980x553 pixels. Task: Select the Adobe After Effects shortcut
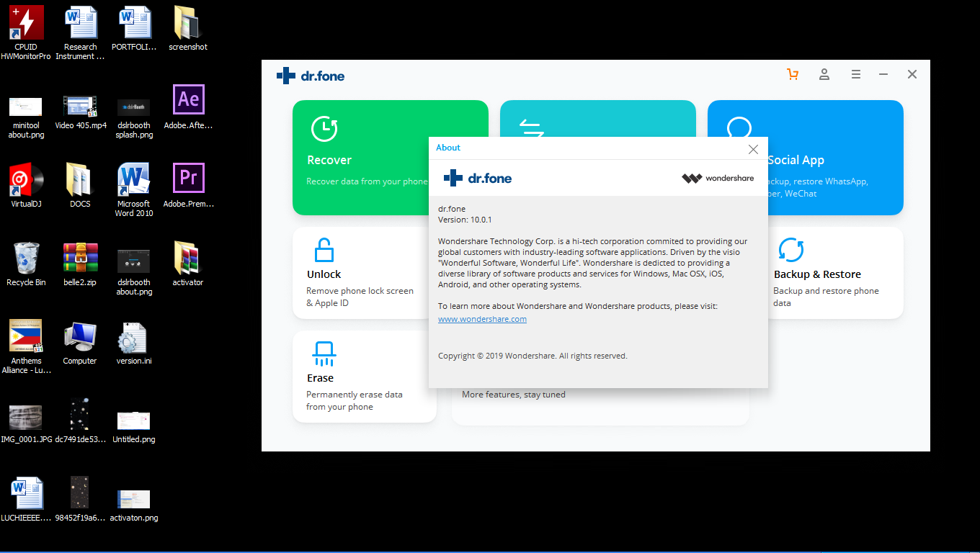pyautogui.click(x=188, y=107)
